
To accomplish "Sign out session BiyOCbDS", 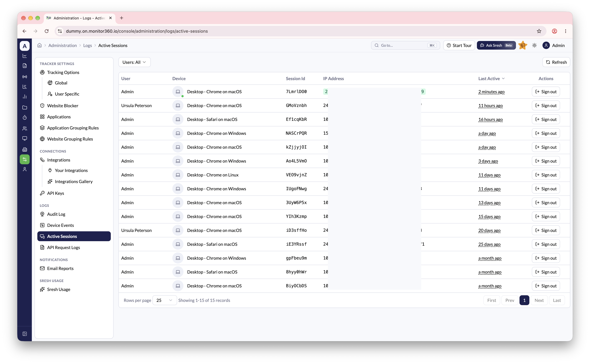I will coord(546,286).
